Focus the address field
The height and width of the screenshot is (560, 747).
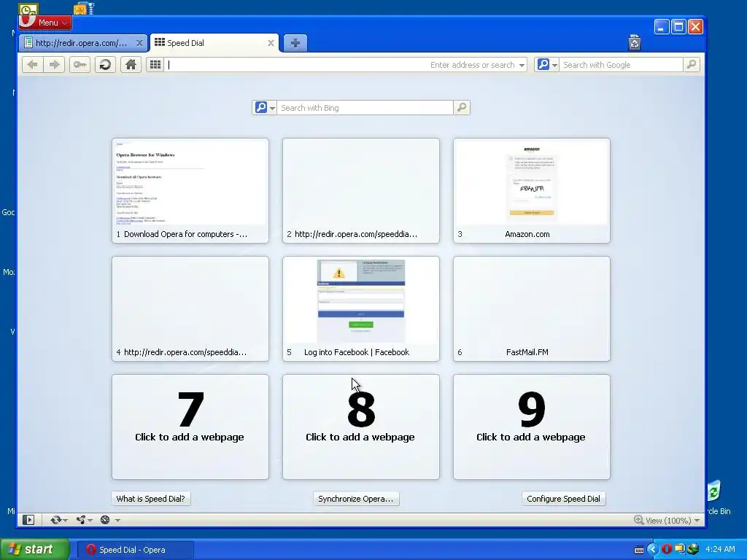pyautogui.click(x=341, y=65)
